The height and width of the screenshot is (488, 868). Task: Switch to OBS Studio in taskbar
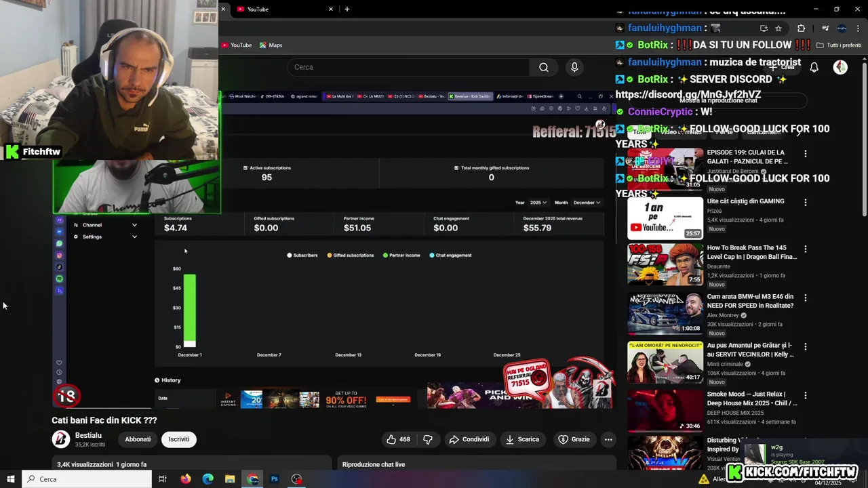click(x=297, y=479)
